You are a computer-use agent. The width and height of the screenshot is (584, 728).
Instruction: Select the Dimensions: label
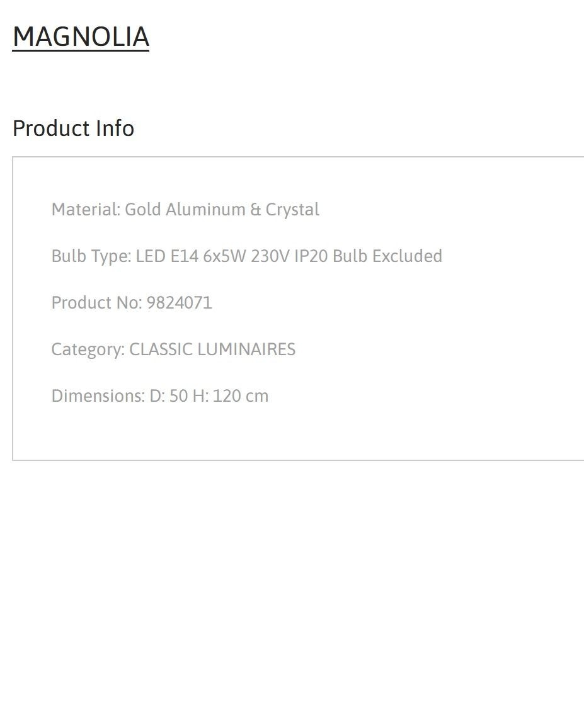pos(98,396)
